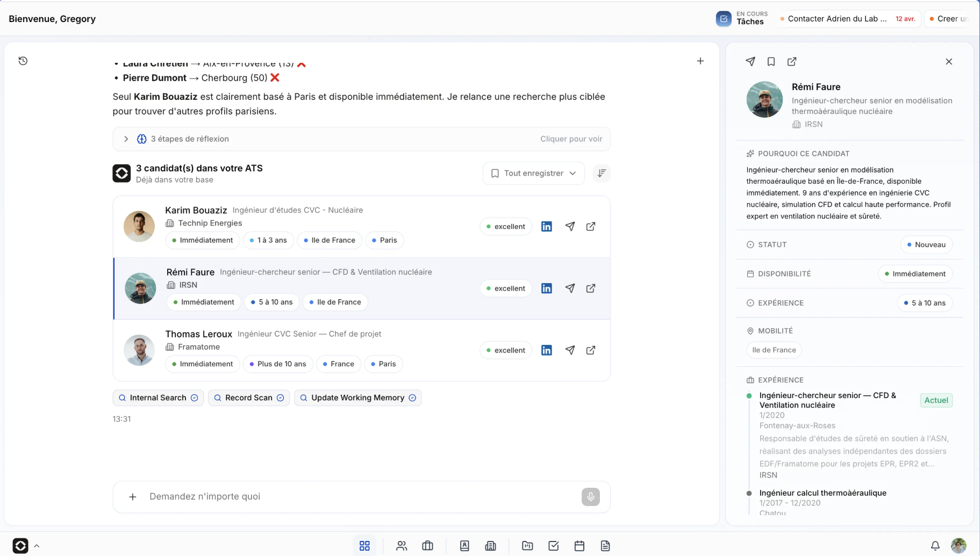
Task: Send message to Thomas Leroux
Action: (570, 350)
